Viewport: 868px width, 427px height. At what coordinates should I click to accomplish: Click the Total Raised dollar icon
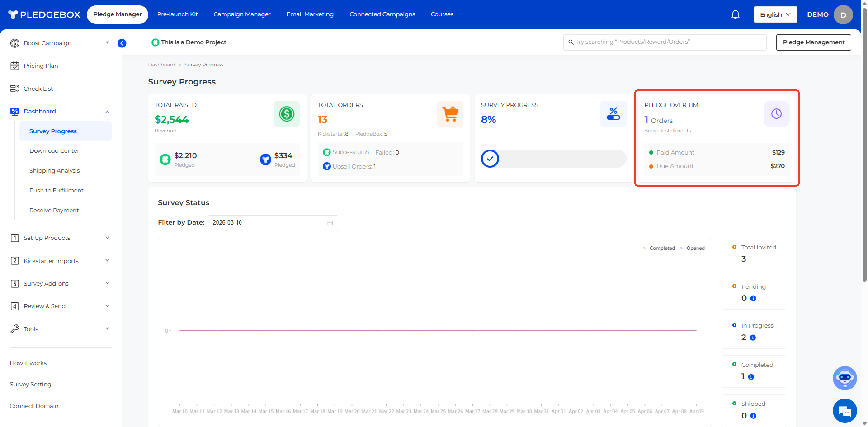click(x=287, y=114)
